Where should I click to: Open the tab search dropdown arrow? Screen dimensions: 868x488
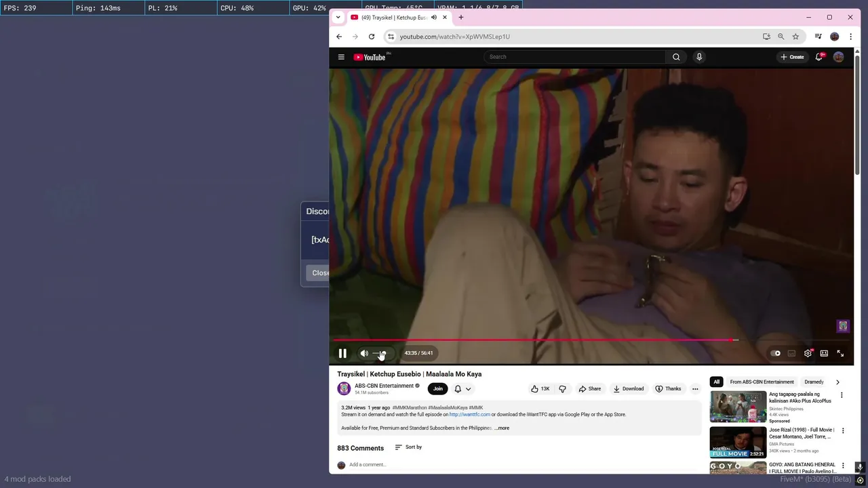click(x=338, y=17)
